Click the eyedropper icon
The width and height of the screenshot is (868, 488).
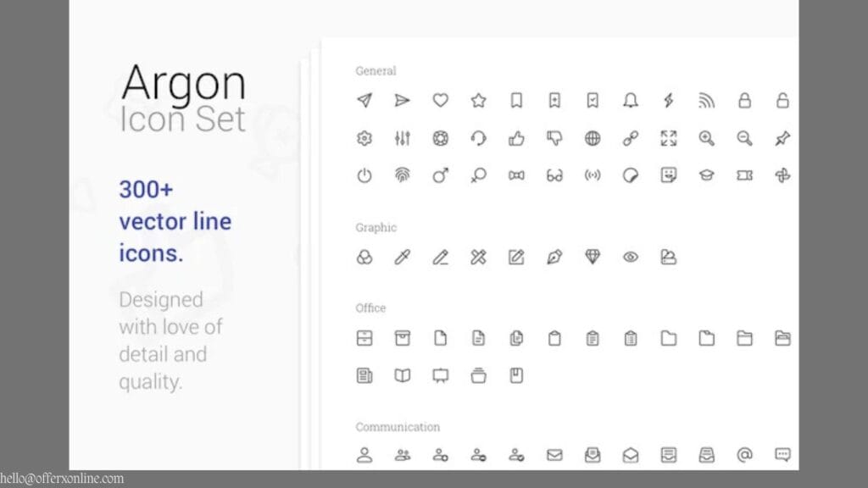pos(403,258)
